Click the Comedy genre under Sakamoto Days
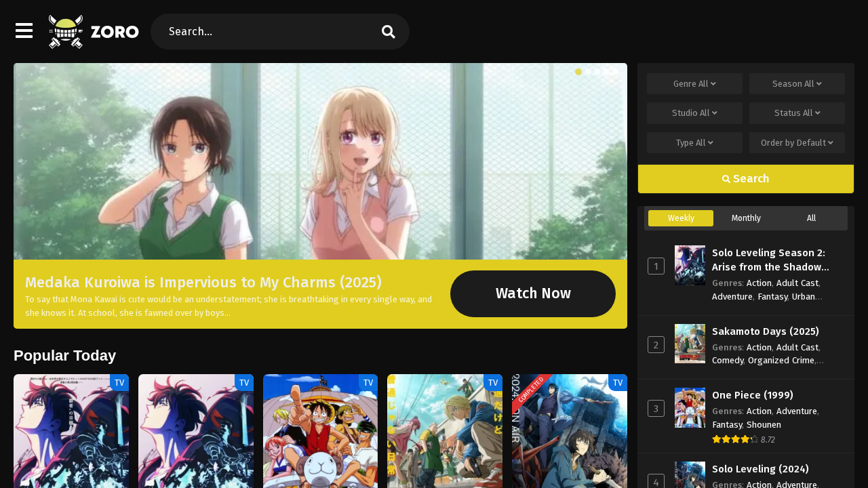 pos(728,360)
